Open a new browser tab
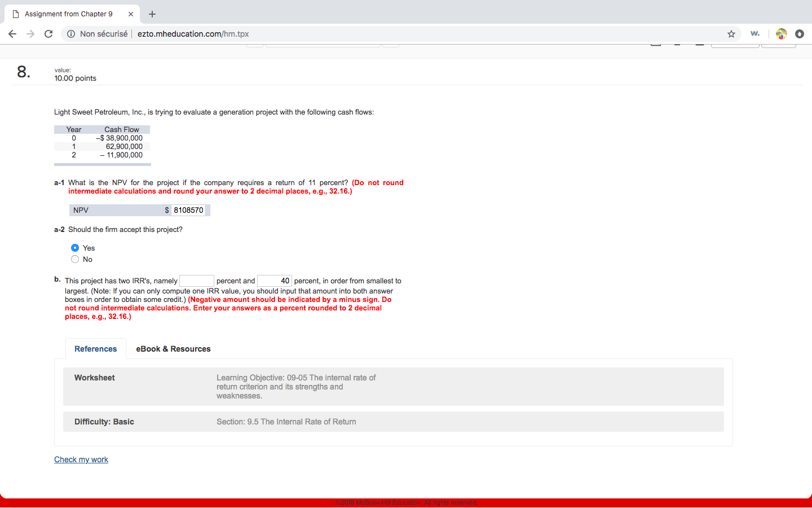Viewport: 812px width, 508px height. 152,14
